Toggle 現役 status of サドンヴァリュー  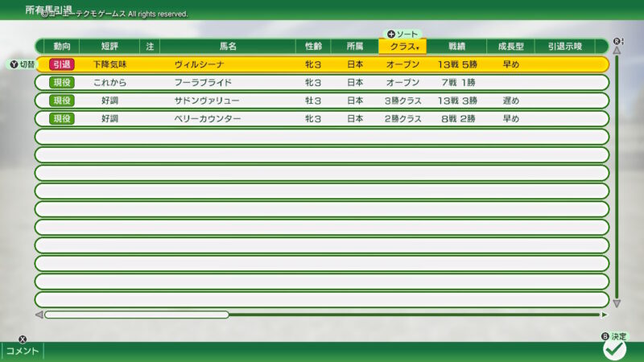[x=62, y=101]
